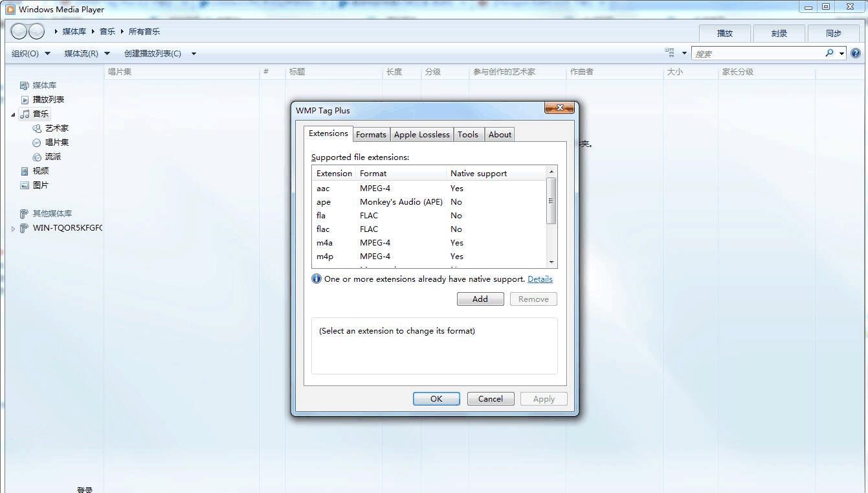Select the aac extension row

click(x=429, y=189)
